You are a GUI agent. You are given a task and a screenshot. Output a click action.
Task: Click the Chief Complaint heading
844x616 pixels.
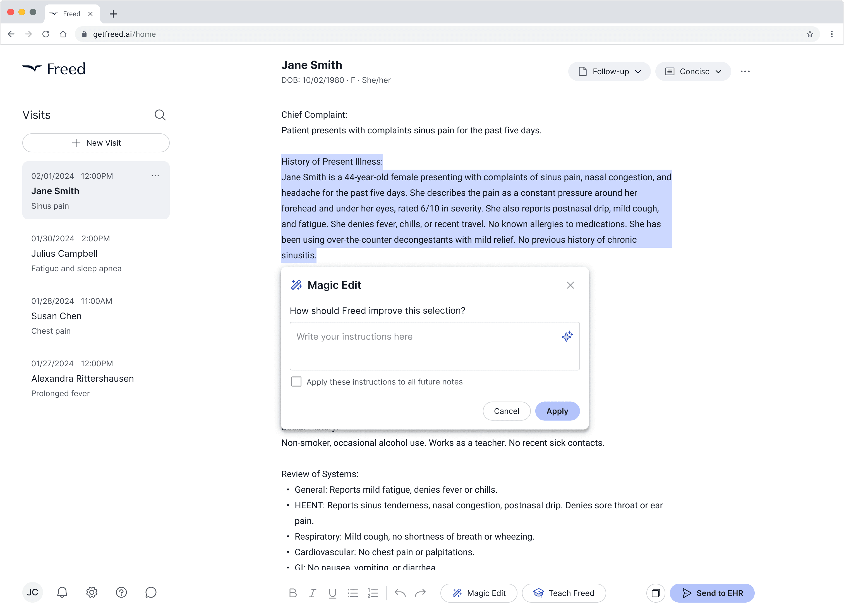coord(314,114)
